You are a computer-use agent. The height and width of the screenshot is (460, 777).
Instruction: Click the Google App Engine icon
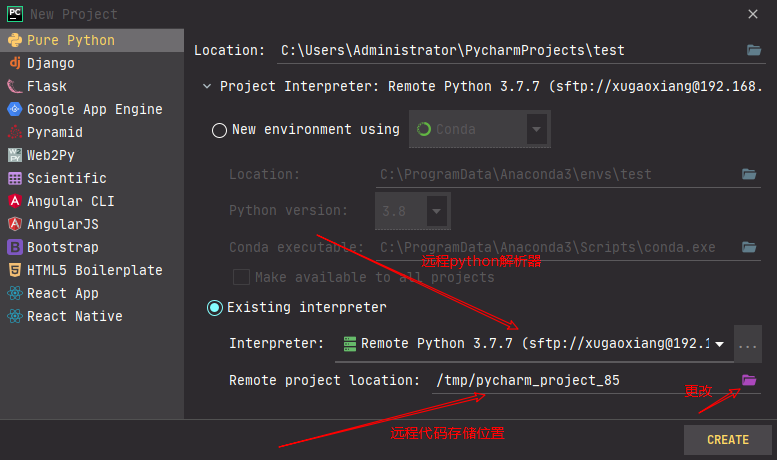(15, 109)
